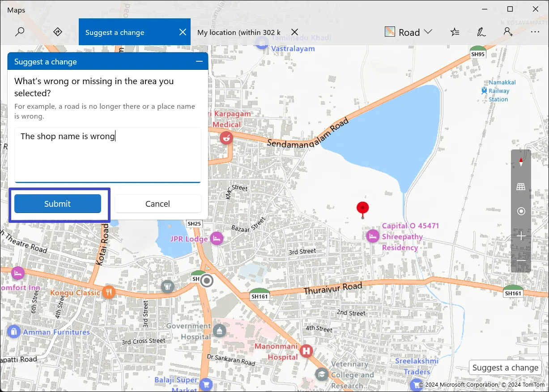549x392 pixels.
Task: Close the Suggest a change tab
Action: pos(183,32)
